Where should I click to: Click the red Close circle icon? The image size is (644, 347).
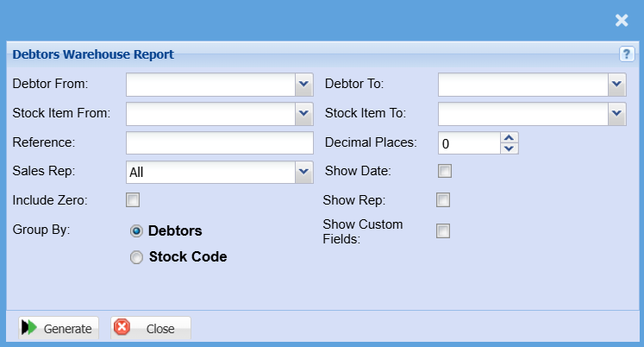pyautogui.click(x=122, y=328)
